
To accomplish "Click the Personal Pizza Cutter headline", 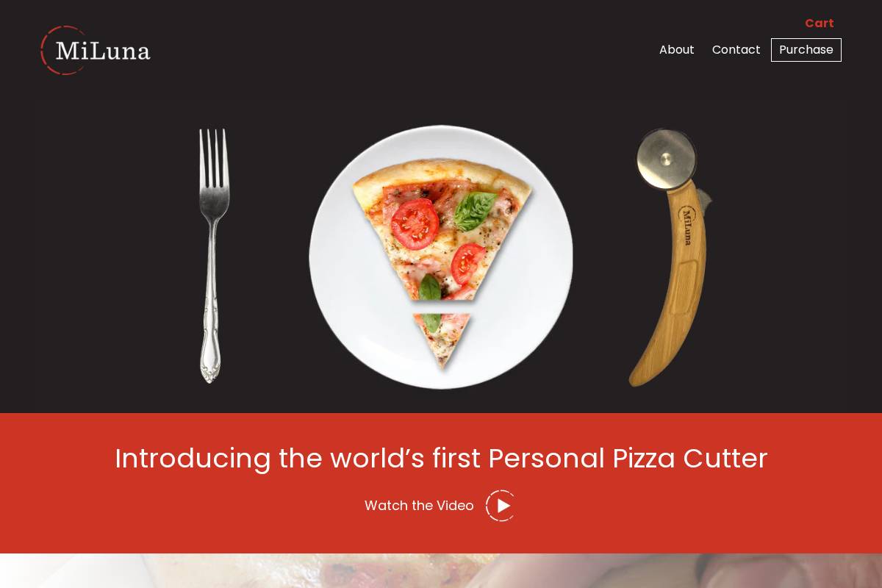I will click(x=441, y=458).
